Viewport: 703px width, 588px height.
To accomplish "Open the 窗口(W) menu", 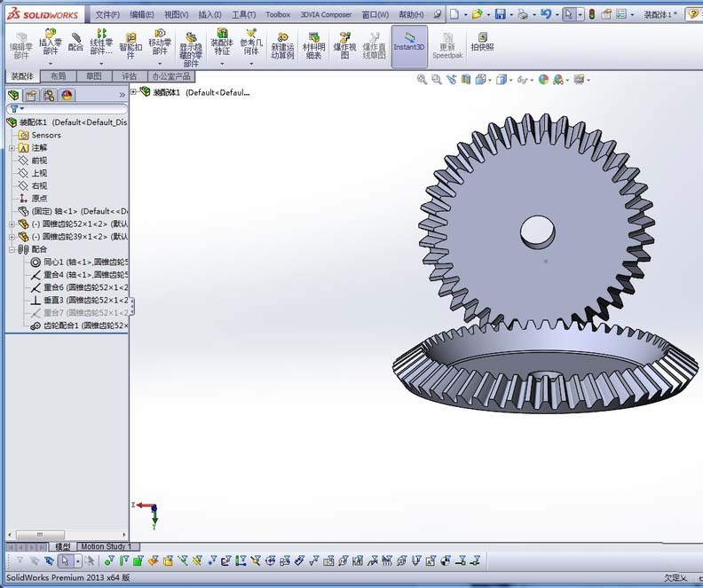I will [x=375, y=15].
